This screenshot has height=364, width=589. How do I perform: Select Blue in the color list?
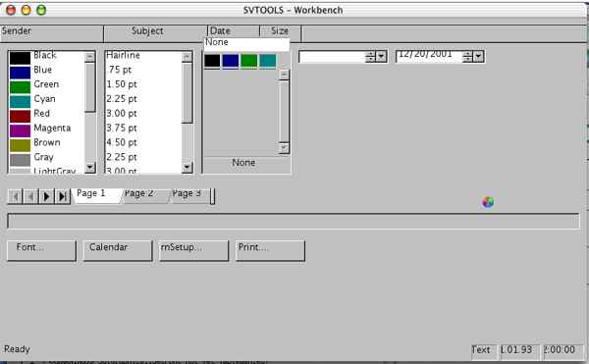[x=46, y=71]
